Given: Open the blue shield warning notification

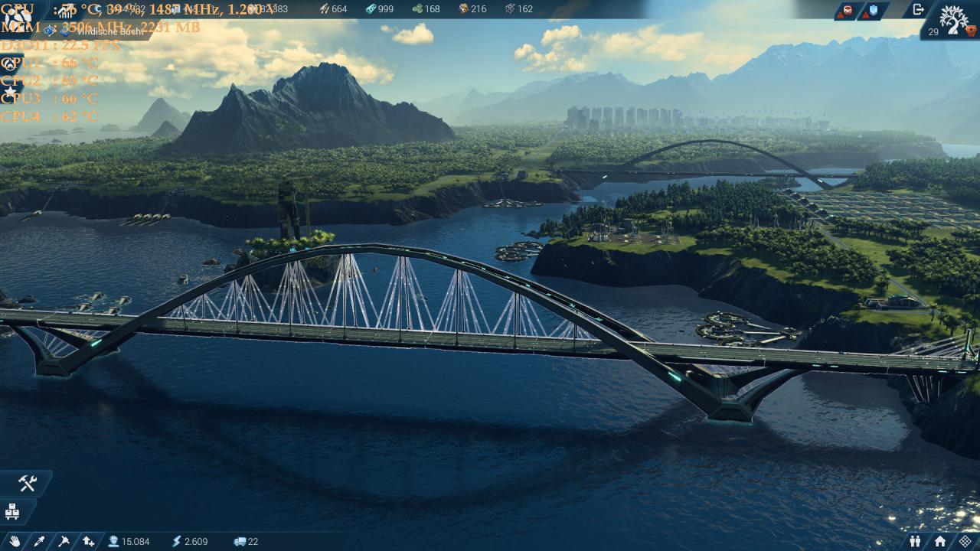Looking at the screenshot, I should click(x=875, y=11).
